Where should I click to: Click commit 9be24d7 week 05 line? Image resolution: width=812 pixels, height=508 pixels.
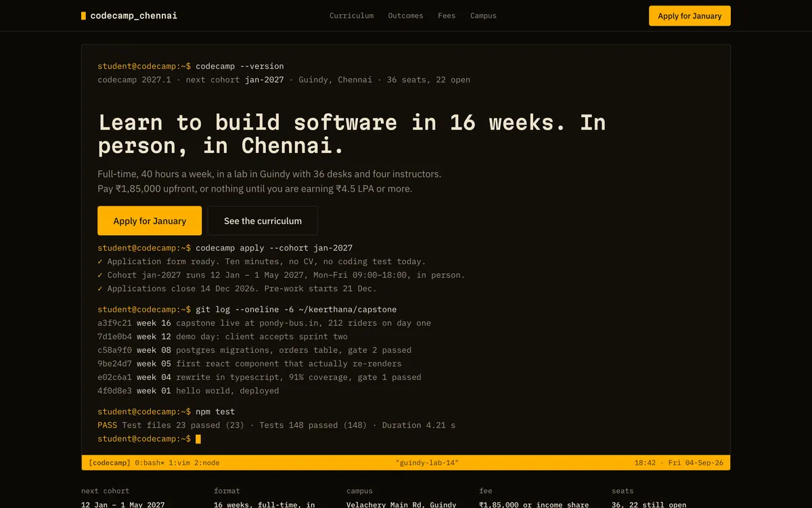(250, 364)
